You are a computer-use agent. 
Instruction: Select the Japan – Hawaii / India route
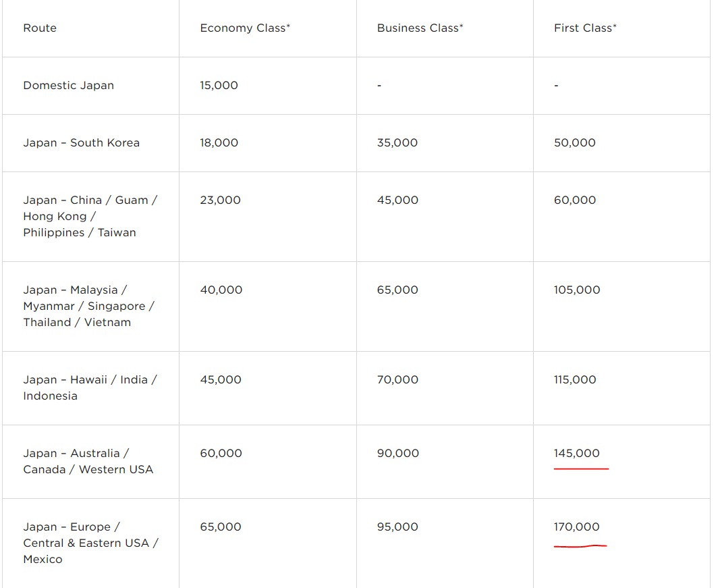tap(90, 387)
